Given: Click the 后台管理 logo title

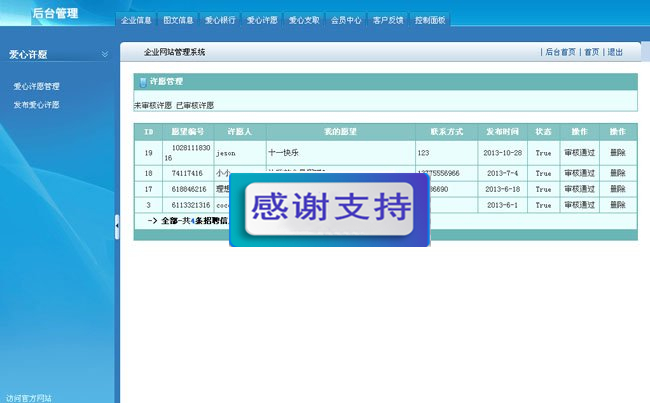Looking at the screenshot, I should point(55,13).
